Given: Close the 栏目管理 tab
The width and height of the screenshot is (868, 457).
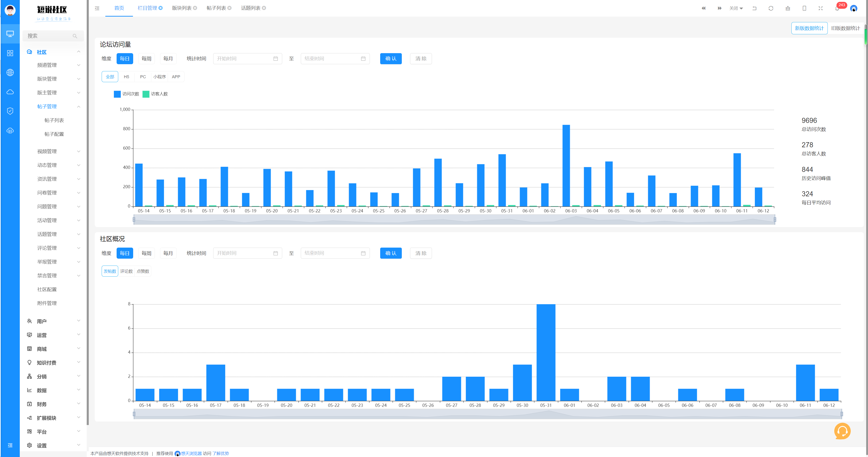Looking at the screenshot, I should [x=161, y=8].
